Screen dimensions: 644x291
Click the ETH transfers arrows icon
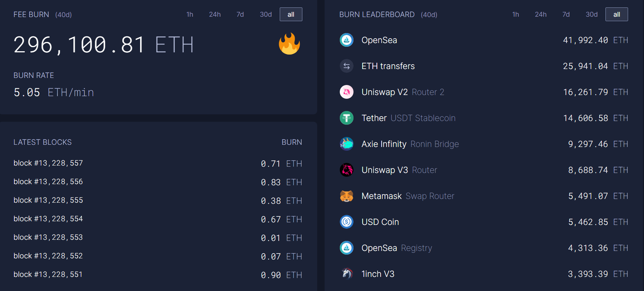[x=346, y=66]
